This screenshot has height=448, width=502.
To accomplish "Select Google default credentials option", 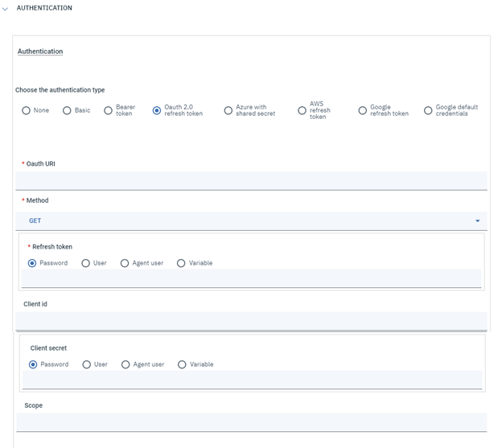I will [x=428, y=111].
